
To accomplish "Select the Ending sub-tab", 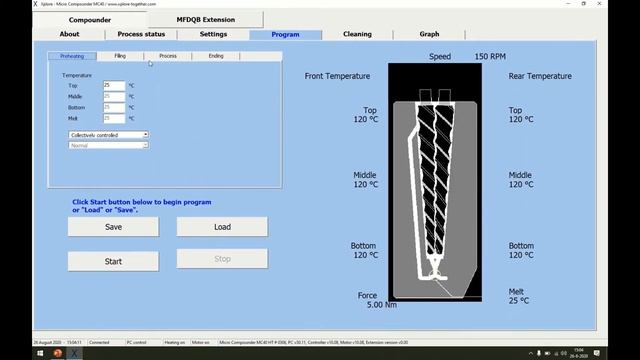I will click(216, 56).
